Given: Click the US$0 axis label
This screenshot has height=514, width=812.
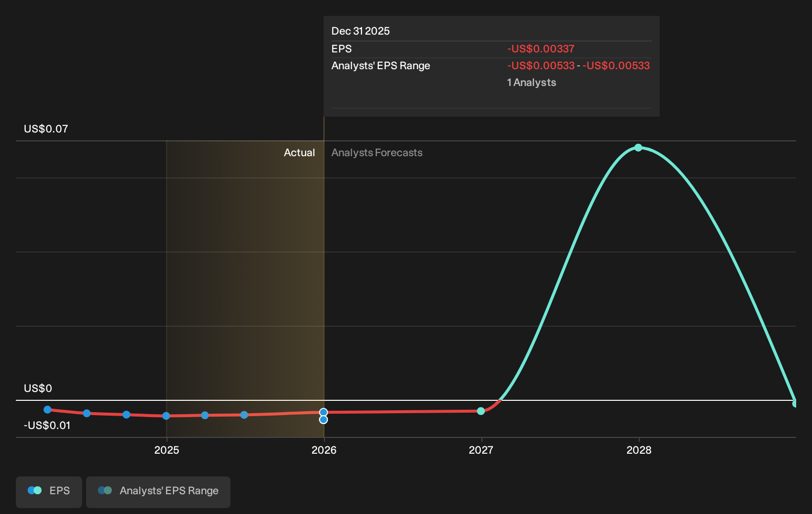Looking at the screenshot, I should click(38, 388).
